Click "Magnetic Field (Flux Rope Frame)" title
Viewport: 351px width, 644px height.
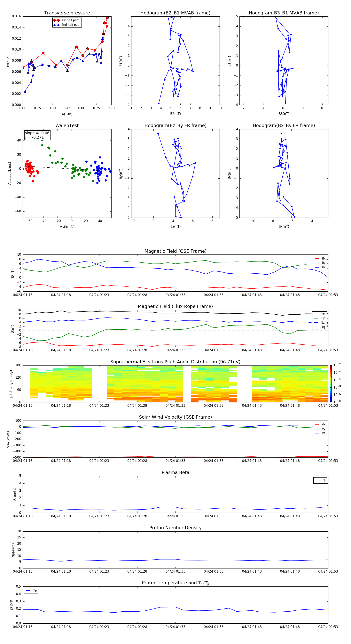coord(175,307)
